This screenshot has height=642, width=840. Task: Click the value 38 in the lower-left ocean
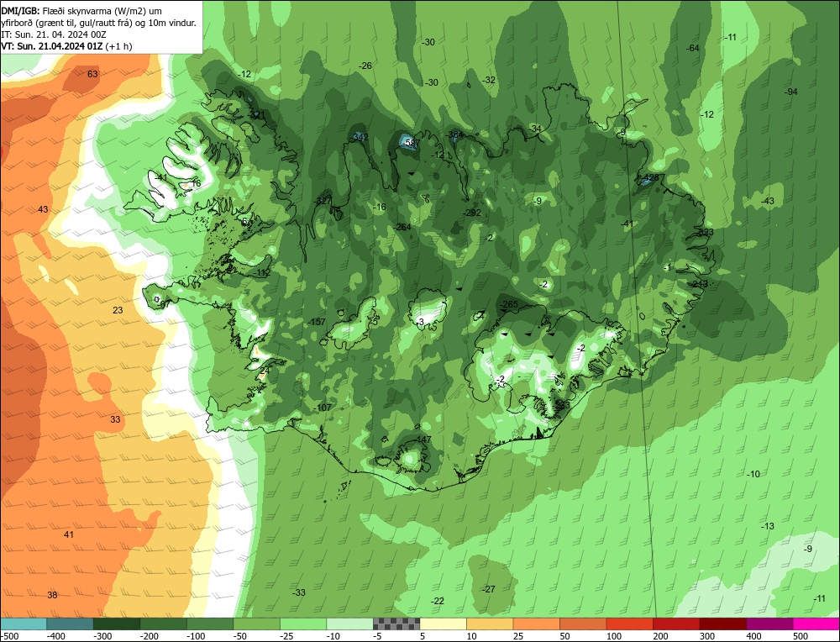(52, 595)
